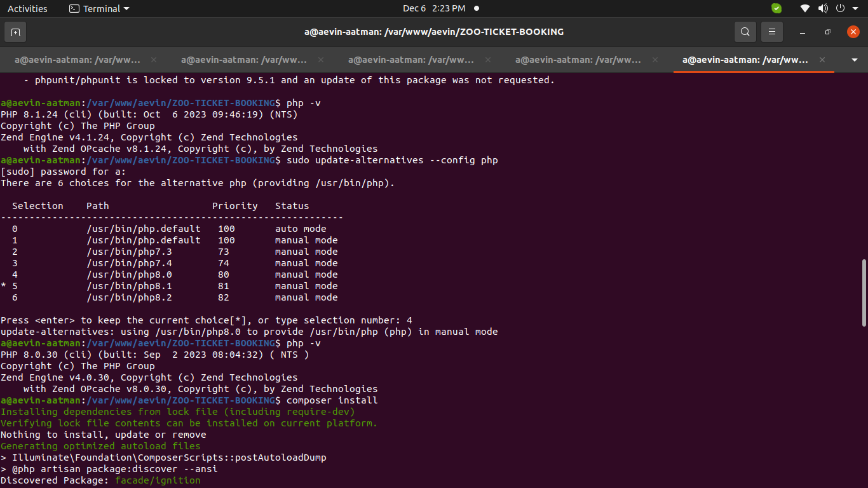Close the active fifth terminal tab

pyautogui.click(x=822, y=60)
